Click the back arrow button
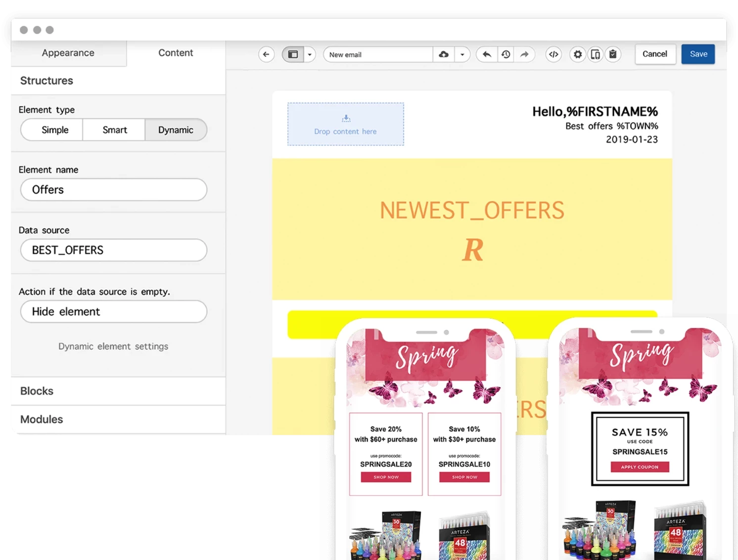Viewport: 738px width, 560px height. point(266,54)
